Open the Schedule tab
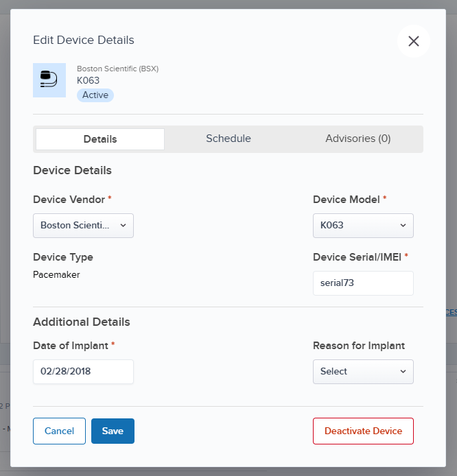Image resolution: width=457 pixels, height=476 pixels. 228,139
